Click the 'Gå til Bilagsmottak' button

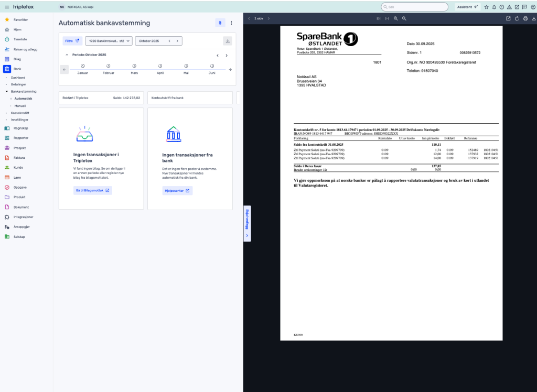[x=92, y=190]
